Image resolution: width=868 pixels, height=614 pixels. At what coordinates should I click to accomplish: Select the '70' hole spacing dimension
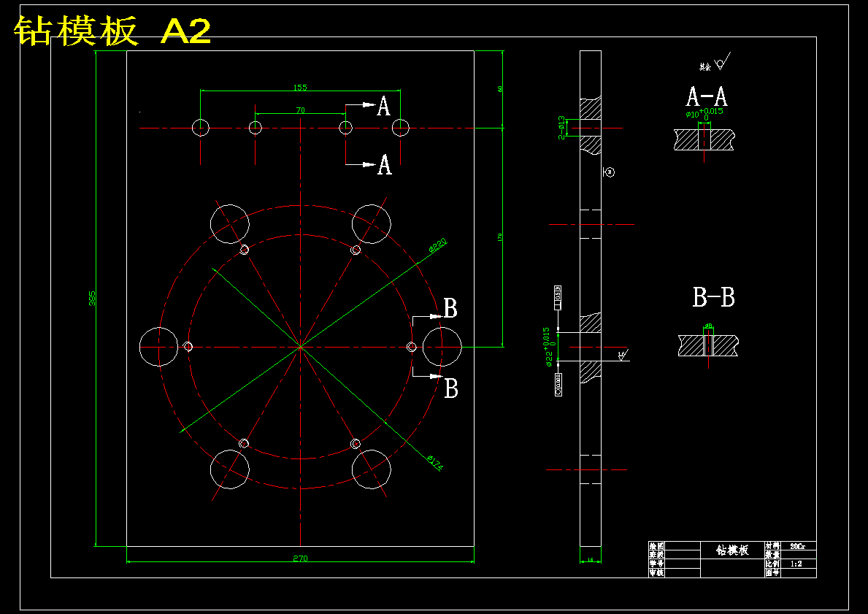[x=300, y=110]
